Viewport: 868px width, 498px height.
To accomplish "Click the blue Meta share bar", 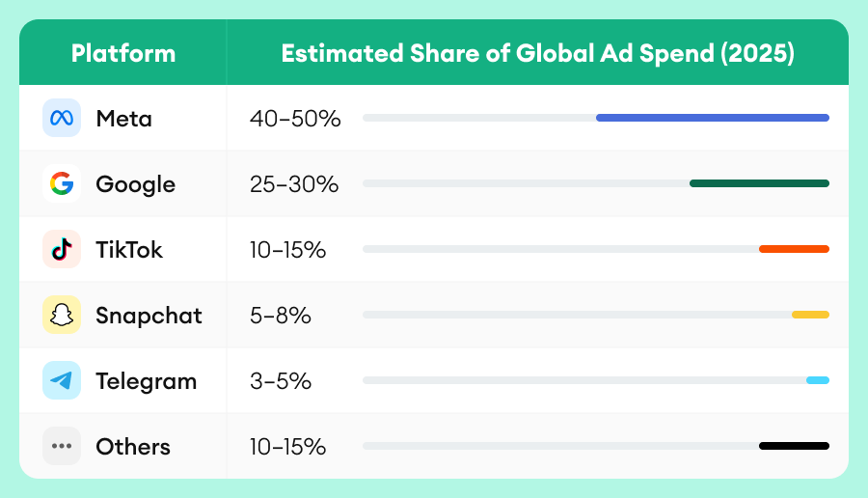I will click(x=712, y=118).
